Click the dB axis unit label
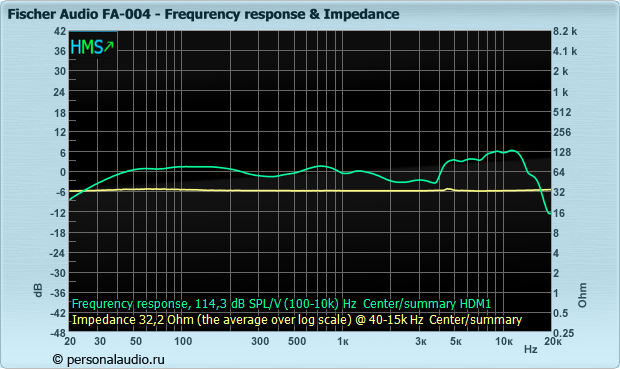Viewport: 620px width, 369px height. [38, 290]
